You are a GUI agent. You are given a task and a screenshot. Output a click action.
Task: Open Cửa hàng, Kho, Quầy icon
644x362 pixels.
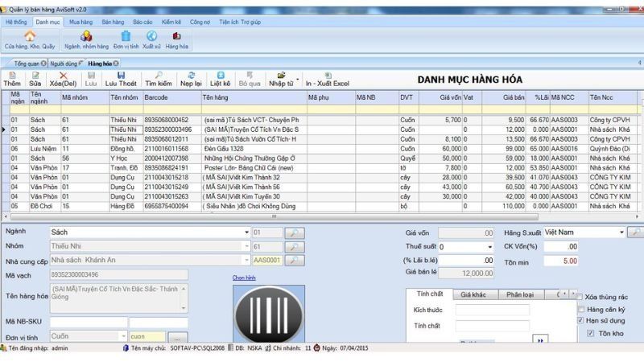pos(30,36)
